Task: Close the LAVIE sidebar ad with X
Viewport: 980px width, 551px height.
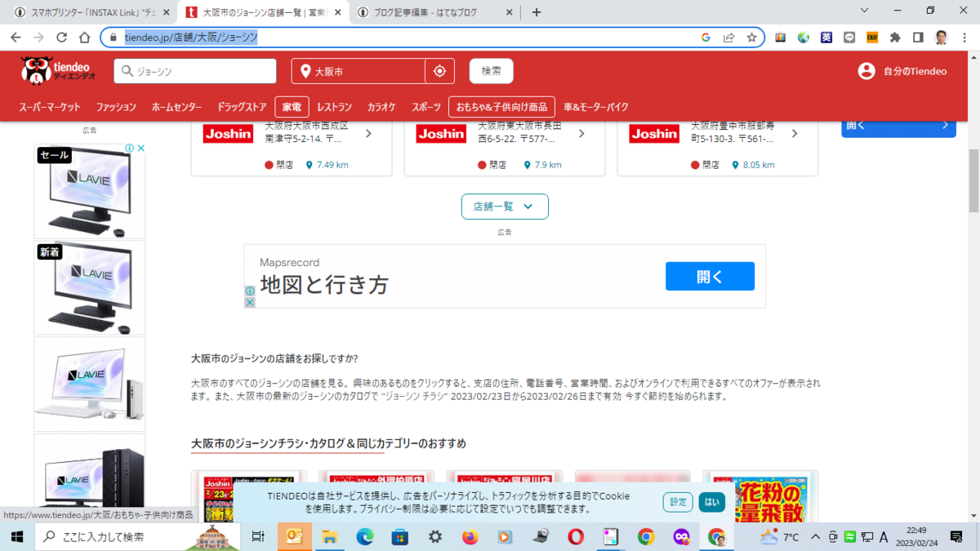Action: 140,149
